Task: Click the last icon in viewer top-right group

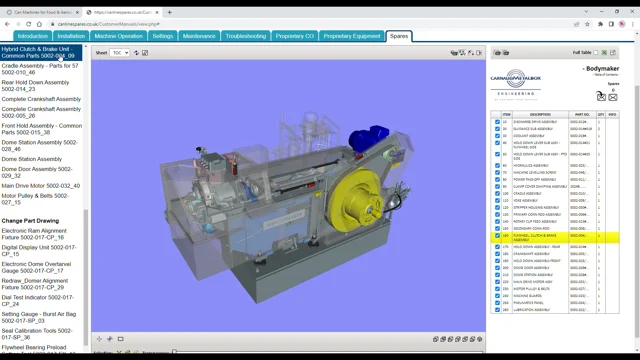Action: 479,53
